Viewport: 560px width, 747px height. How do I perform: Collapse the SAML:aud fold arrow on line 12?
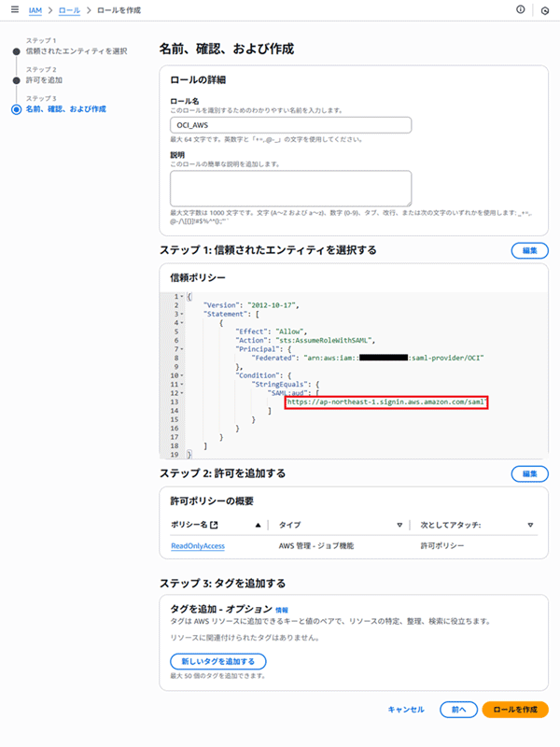pos(182,393)
